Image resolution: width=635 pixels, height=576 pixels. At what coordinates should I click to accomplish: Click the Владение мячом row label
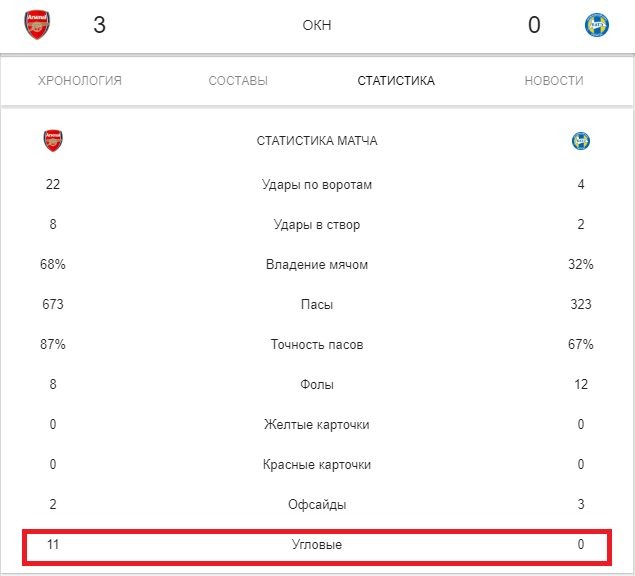click(317, 265)
